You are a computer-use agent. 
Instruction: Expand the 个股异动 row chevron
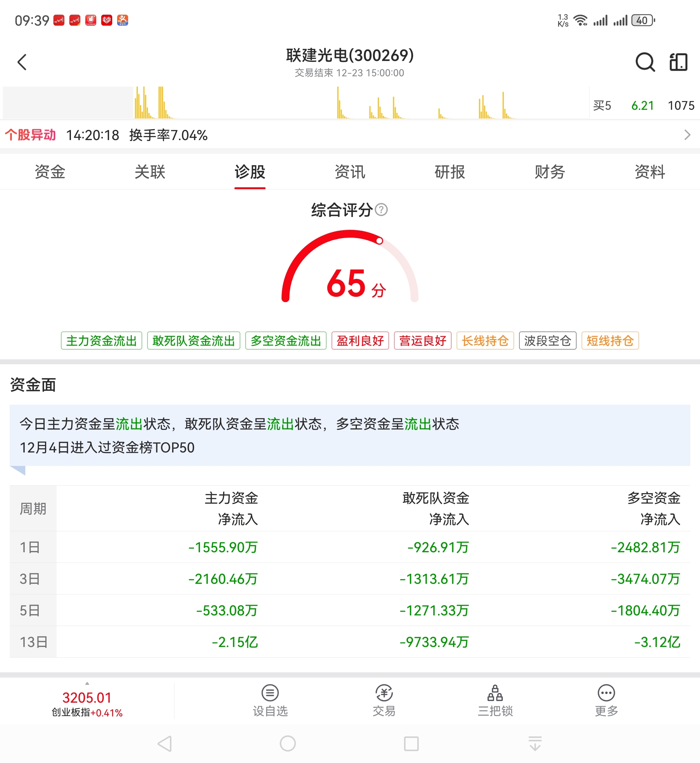[x=687, y=135]
